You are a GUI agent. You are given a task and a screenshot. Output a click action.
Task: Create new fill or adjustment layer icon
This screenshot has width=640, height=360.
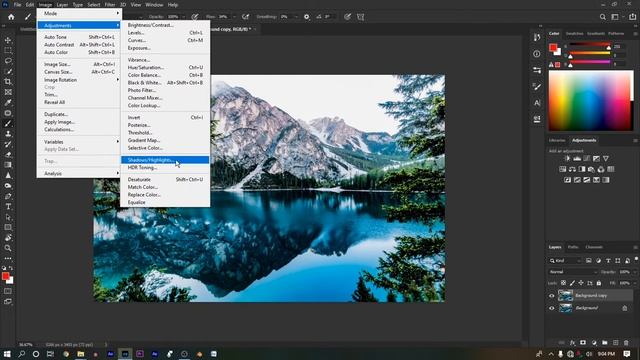pos(594,343)
